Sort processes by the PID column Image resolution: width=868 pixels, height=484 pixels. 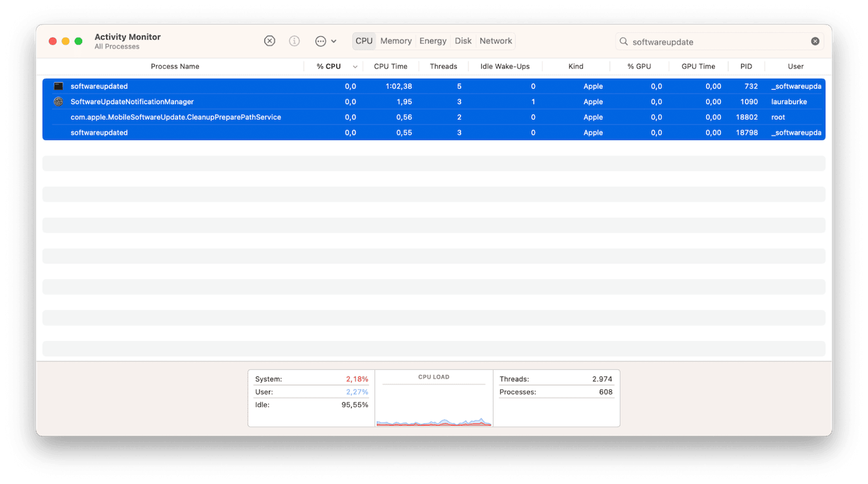pos(746,66)
